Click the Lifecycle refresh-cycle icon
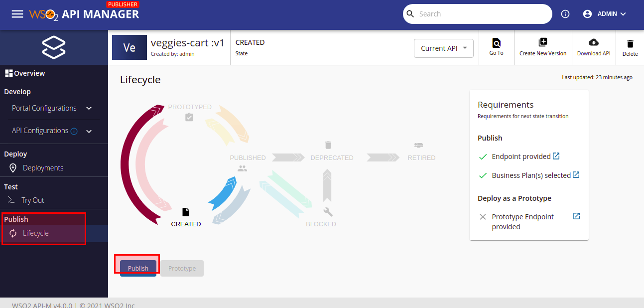Viewport: 644px width, 308px height. 13,233
